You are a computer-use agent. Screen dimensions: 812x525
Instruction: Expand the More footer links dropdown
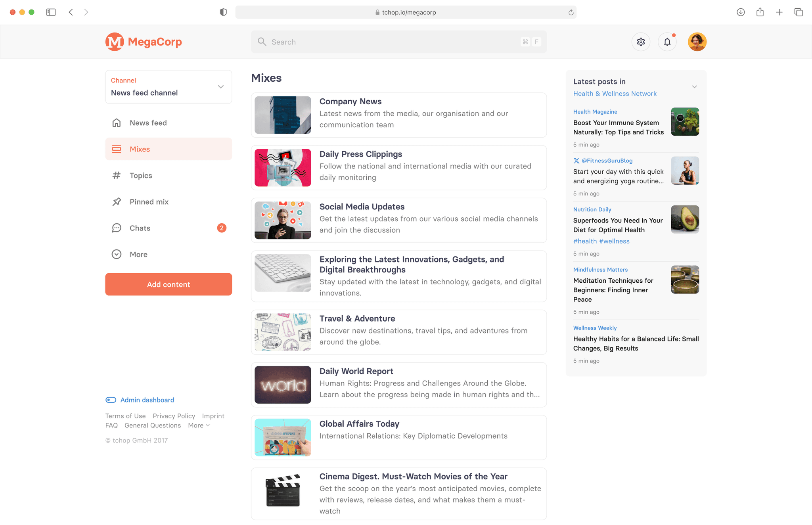point(199,425)
